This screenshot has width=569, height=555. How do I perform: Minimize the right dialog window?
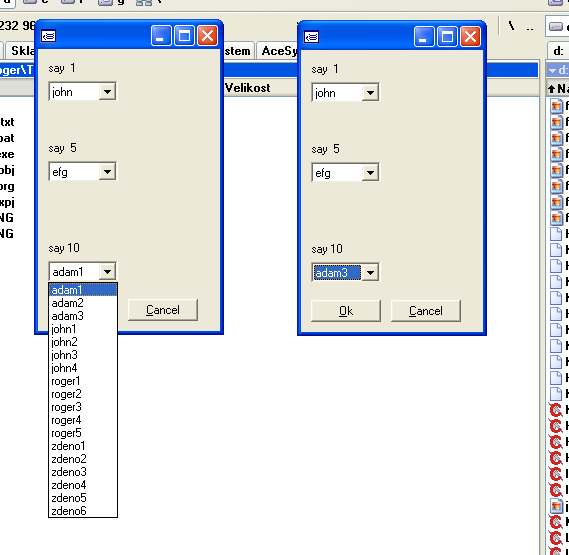pos(424,37)
